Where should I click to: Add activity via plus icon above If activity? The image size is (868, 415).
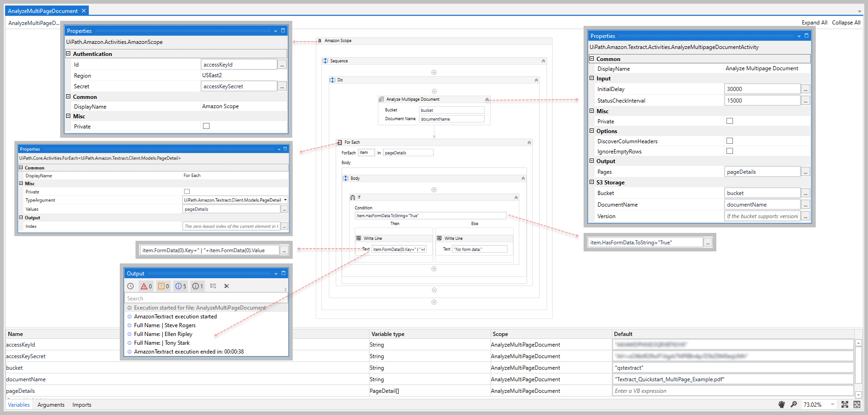point(434,189)
